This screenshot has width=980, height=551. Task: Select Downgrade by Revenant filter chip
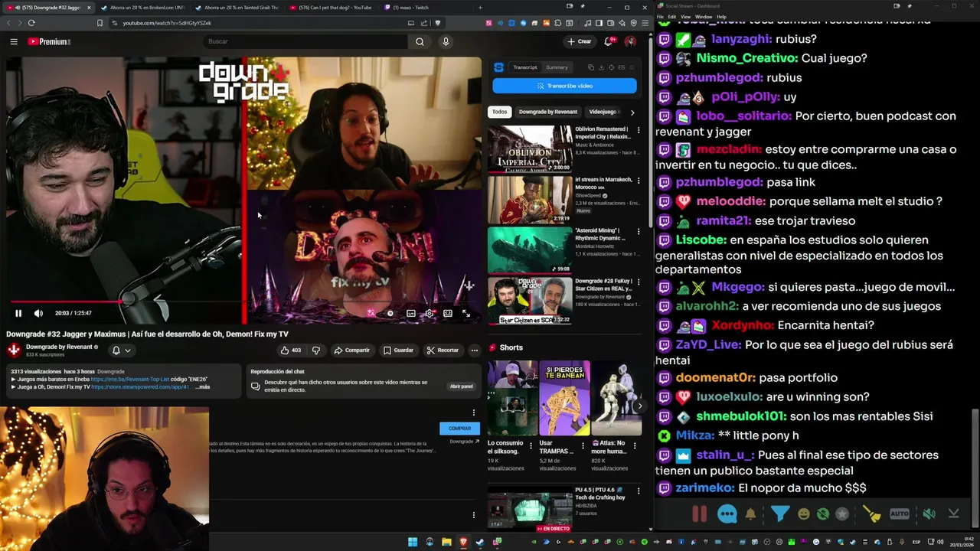pyautogui.click(x=548, y=112)
